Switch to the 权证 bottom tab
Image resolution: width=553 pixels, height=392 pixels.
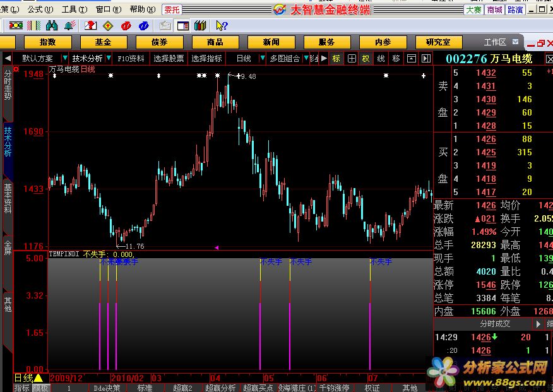pos(372,388)
